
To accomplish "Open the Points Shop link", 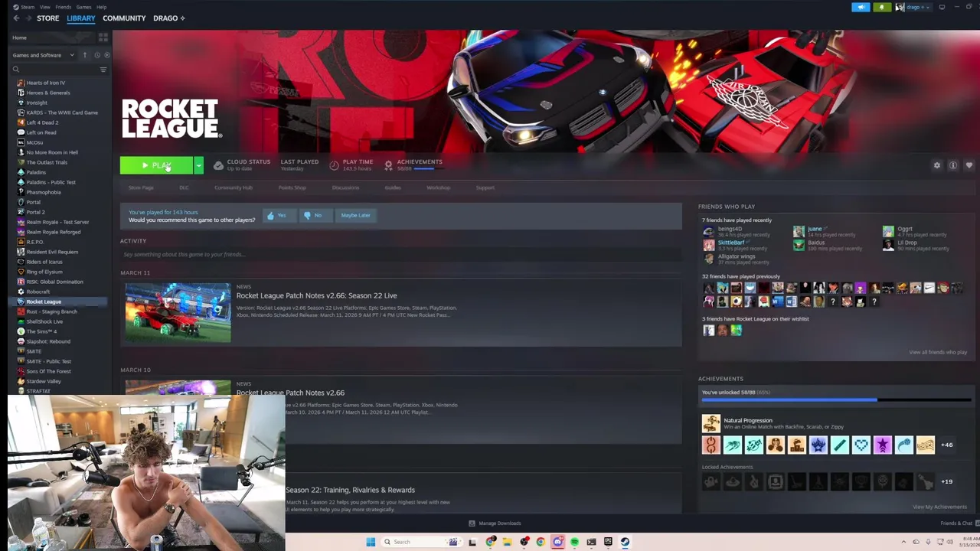I will pyautogui.click(x=292, y=187).
